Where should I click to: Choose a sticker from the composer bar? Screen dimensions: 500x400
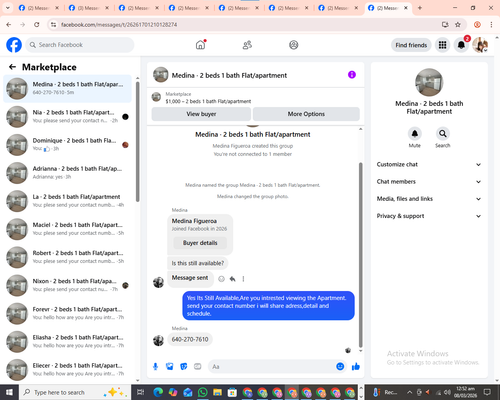184,367
